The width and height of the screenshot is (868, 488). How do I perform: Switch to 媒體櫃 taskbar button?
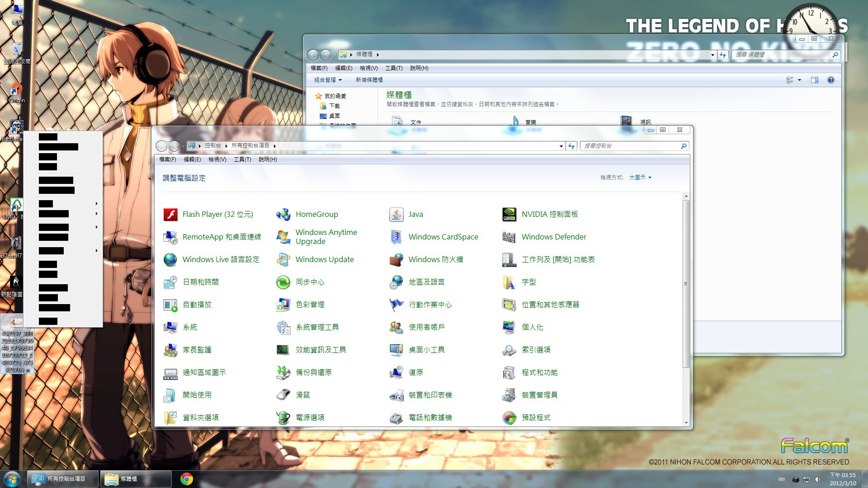[x=136, y=479]
